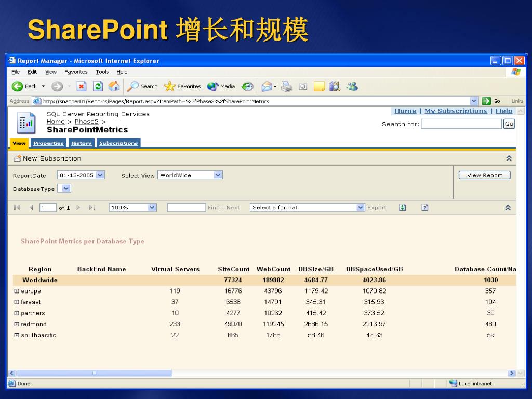Open report viewer help question icon
This screenshot has width=532, height=399.
pyautogui.click(x=425, y=208)
